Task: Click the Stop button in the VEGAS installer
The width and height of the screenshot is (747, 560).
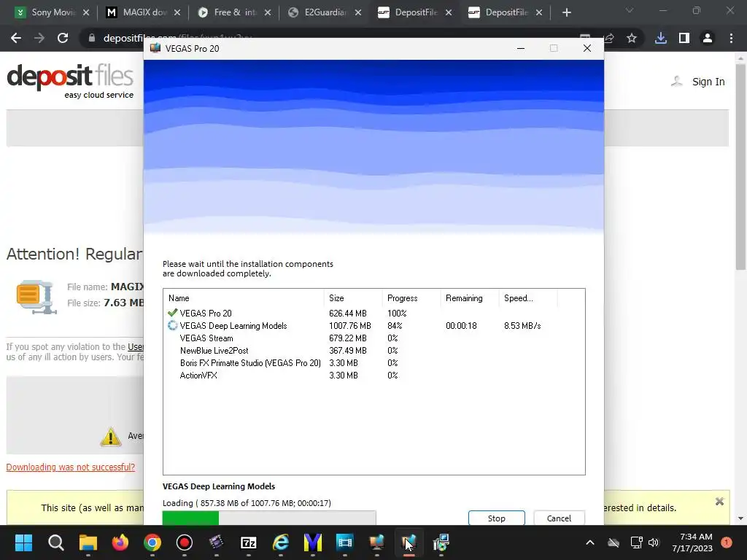Action: point(496,518)
